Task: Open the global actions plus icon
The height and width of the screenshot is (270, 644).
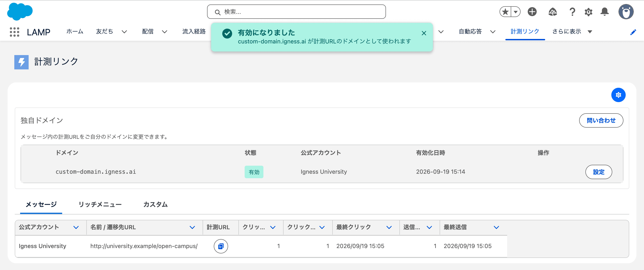Action: point(532,12)
